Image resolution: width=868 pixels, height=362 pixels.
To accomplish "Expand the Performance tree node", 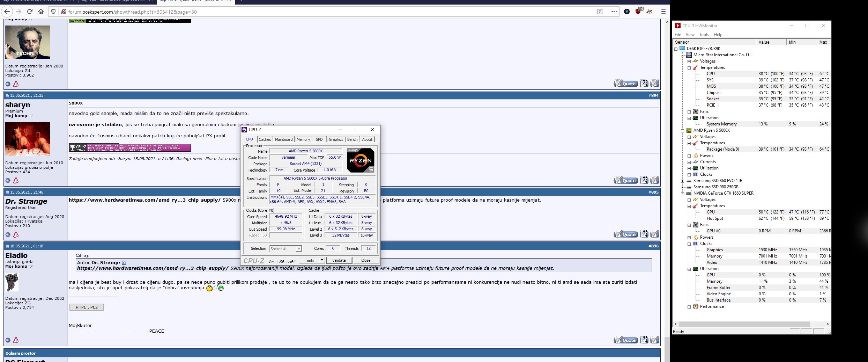I will 689,307.
